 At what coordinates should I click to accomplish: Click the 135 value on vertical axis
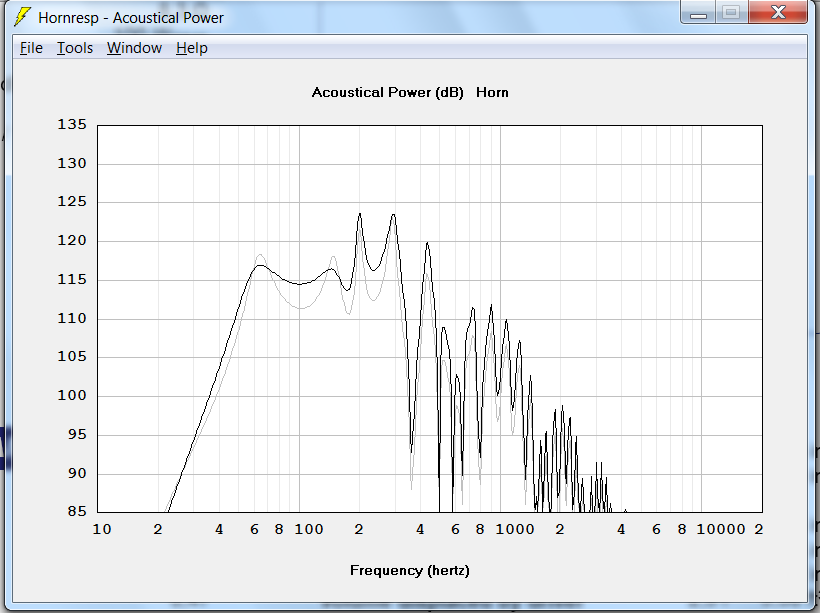tap(72, 124)
